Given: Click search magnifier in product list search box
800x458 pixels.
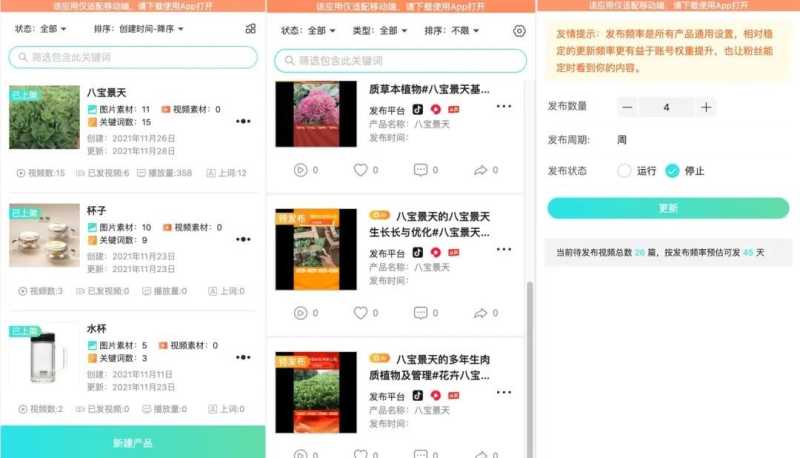Looking at the screenshot, I should click(22, 57).
